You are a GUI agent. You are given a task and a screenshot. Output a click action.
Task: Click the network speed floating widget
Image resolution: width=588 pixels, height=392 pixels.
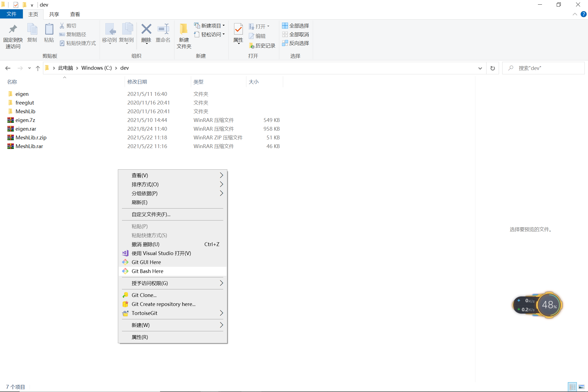tap(537, 305)
